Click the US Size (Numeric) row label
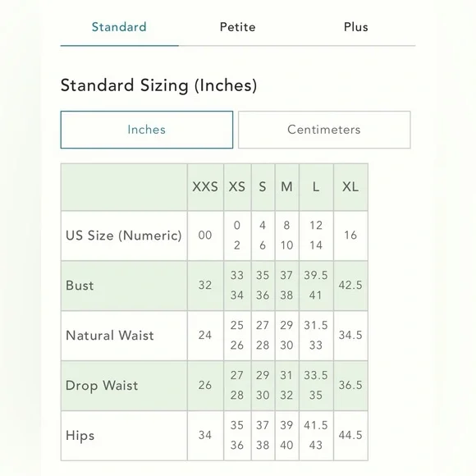The image size is (476, 476). [x=124, y=236]
